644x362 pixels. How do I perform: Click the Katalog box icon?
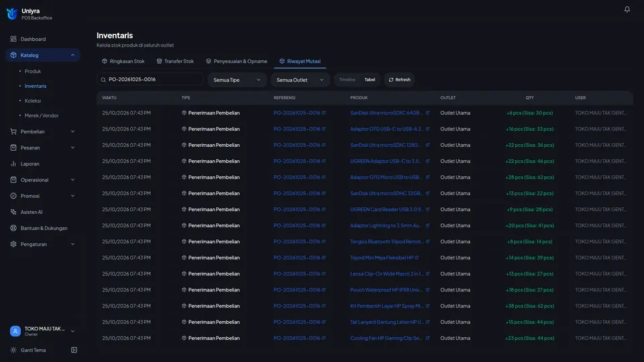point(13,55)
